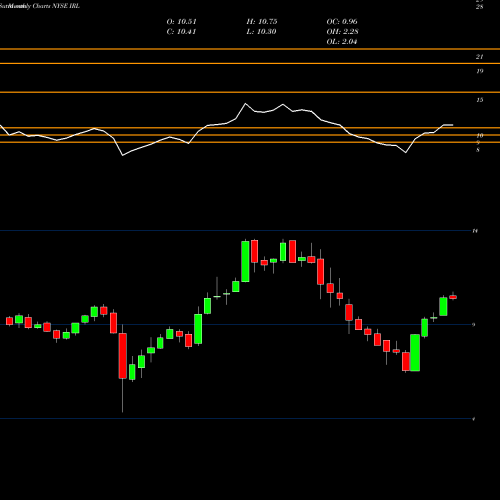
Task: Select the close value 'C: 10.41'
Action: click(181, 32)
